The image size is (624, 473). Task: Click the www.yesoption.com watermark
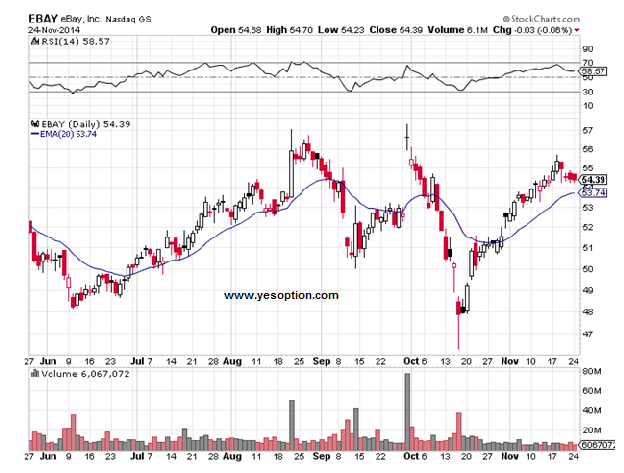pyautogui.click(x=281, y=295)
